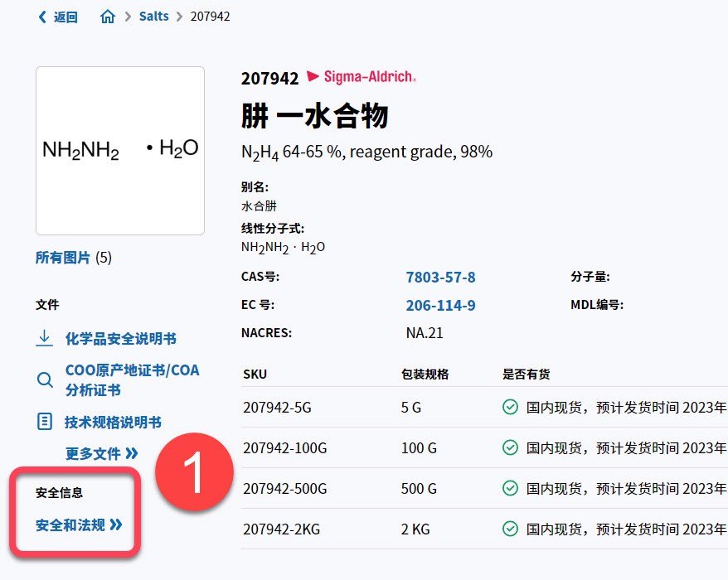Click the Sigma-Aldrich brand logo

coord(362,77)
